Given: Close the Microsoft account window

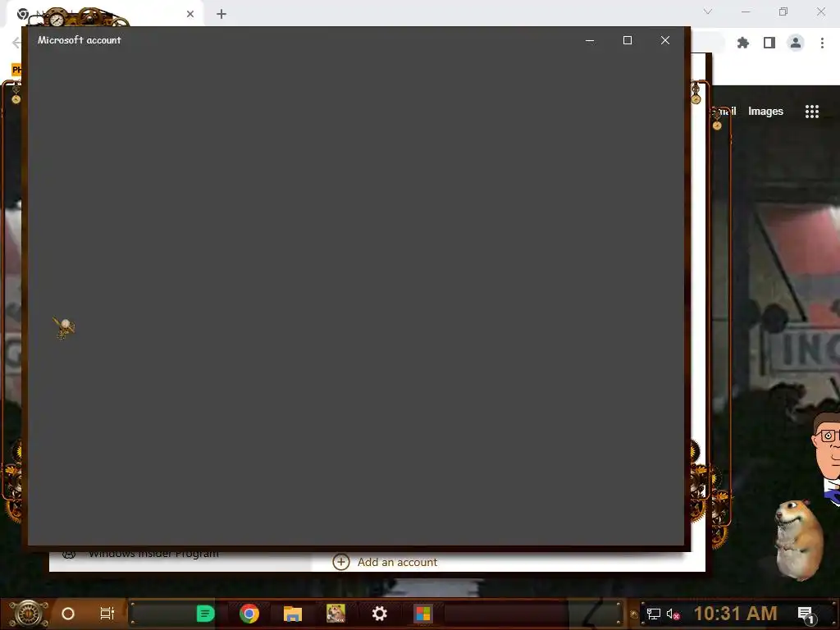Looking at the screenshot, I should coord(665,40).
